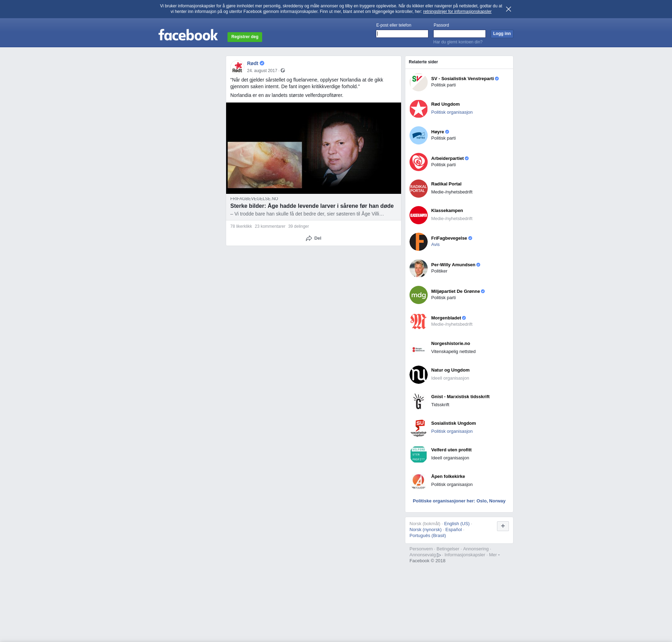Switch language to English (US)
Screen dimensions: 672x642
457,524
